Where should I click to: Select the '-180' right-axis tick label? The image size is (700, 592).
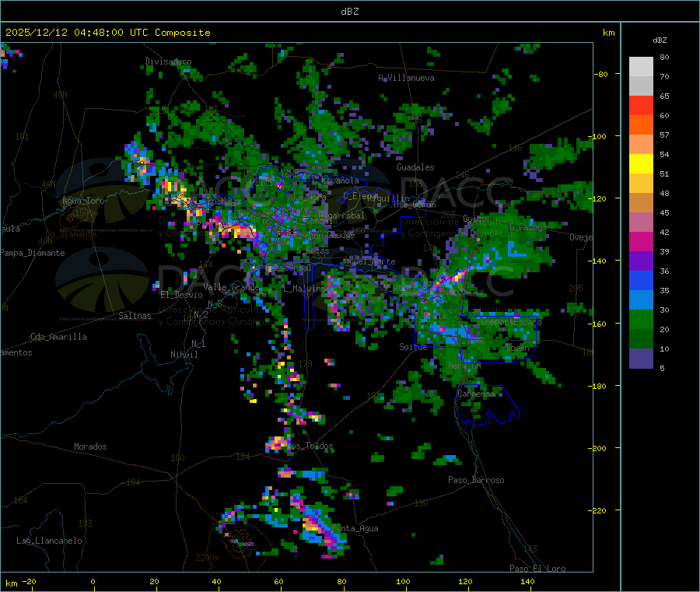[x=597, y=386]
